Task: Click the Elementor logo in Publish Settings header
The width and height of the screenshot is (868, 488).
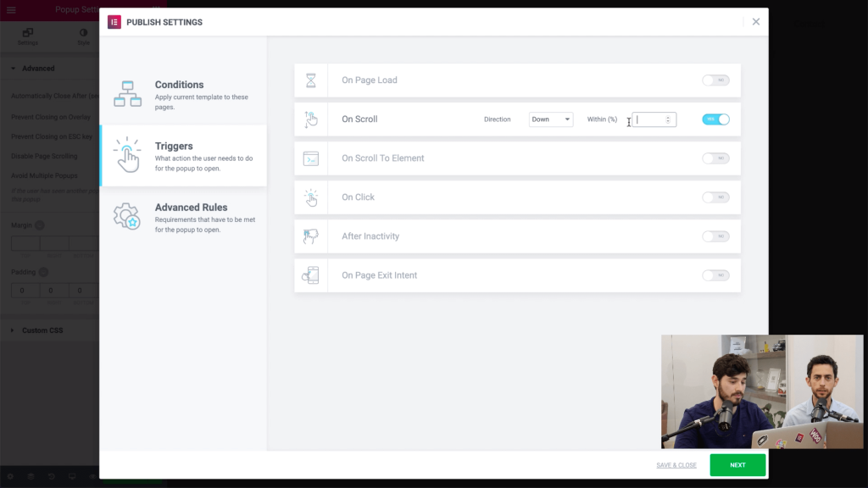Action: click(114, 22)
